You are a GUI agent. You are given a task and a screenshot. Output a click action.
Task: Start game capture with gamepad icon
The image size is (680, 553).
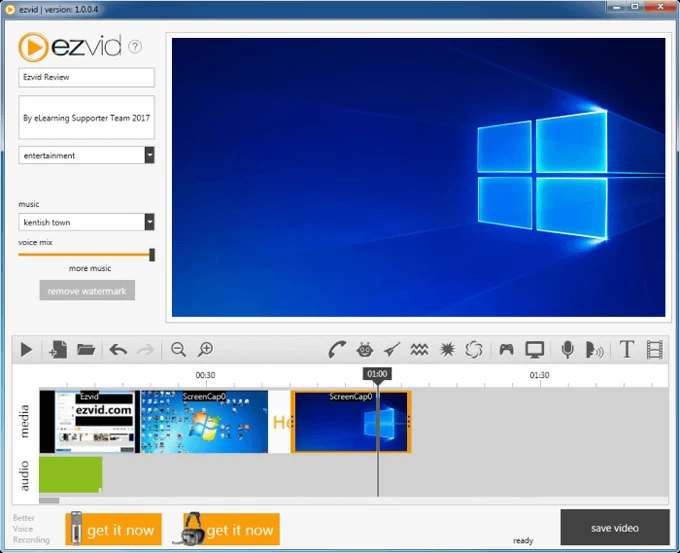coord(507,349)
